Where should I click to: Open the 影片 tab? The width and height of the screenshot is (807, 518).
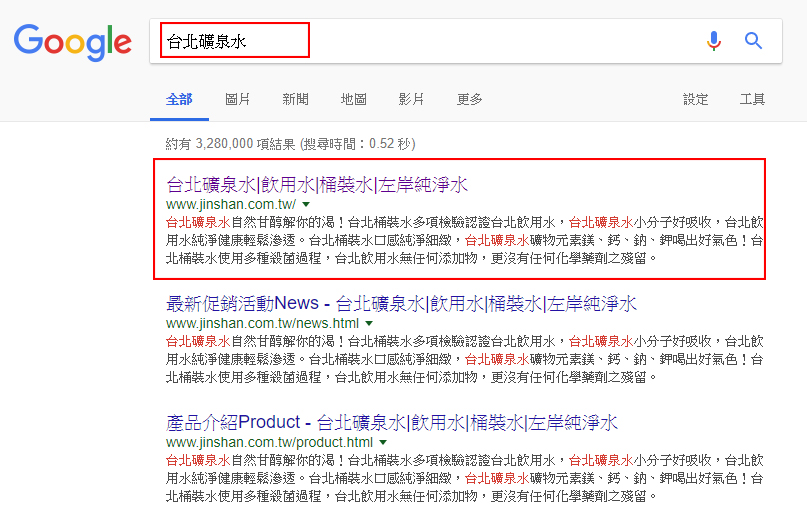click(411, 99)
